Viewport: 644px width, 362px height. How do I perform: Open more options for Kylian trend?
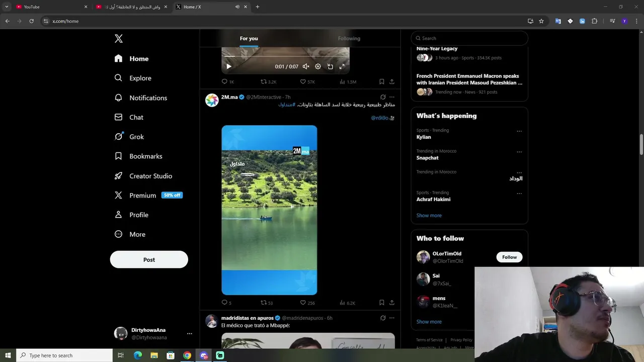(x=519, y=131)
